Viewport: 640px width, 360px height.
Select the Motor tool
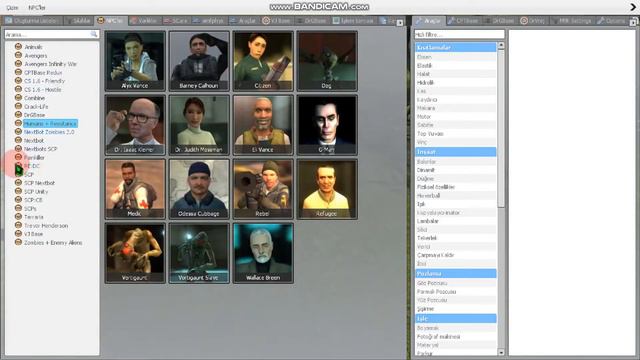(424, 117)
